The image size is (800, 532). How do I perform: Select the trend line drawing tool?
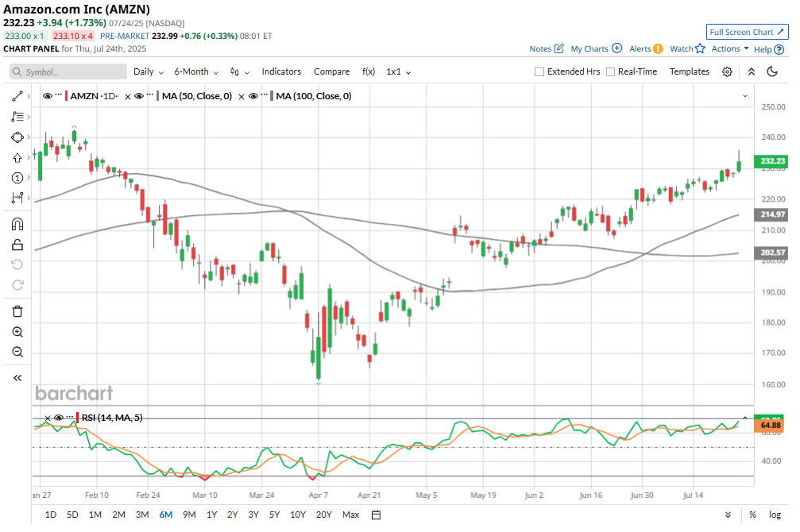pos(17,96)
